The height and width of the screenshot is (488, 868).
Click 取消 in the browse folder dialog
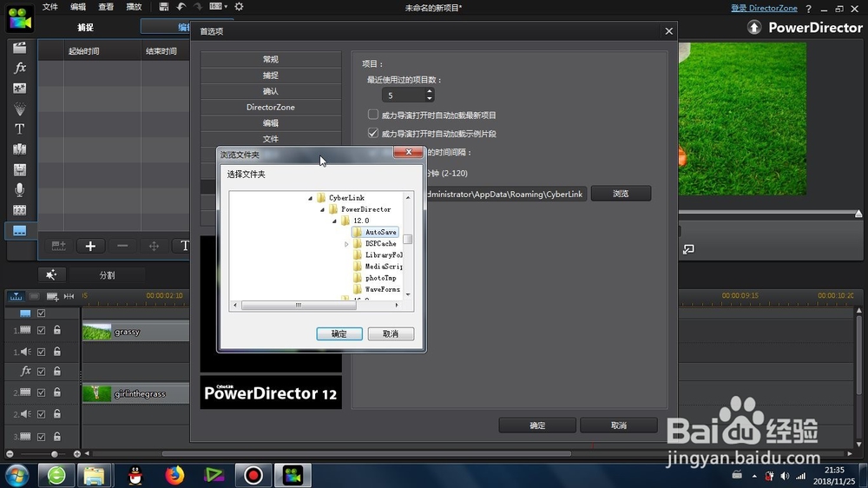point(391,333)
